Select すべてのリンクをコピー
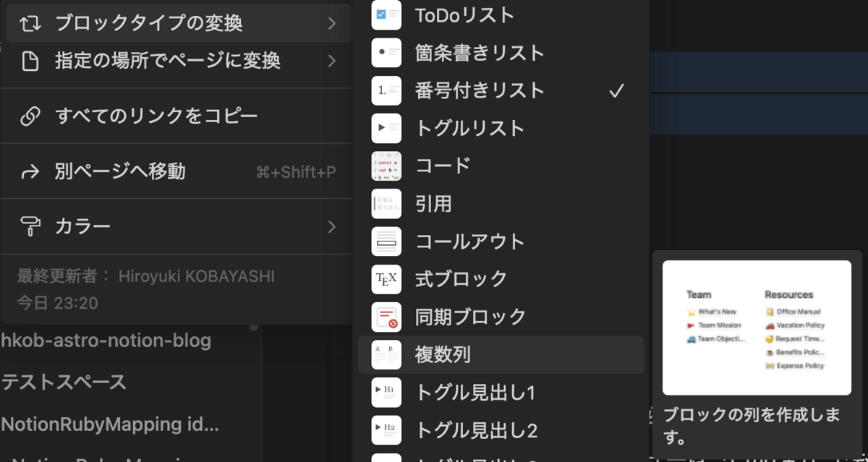The width and height of the screenshot is (868, 462). (179, 116)
